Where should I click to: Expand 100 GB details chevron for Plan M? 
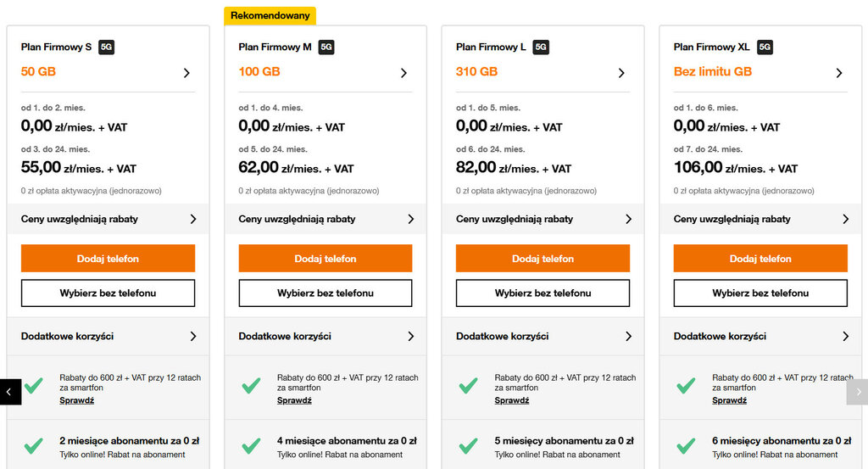click(404, 73)
